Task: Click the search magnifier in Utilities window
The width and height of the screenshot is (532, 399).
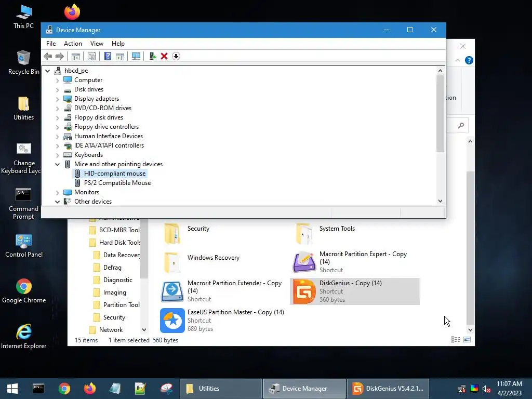Action: (461, 126)
